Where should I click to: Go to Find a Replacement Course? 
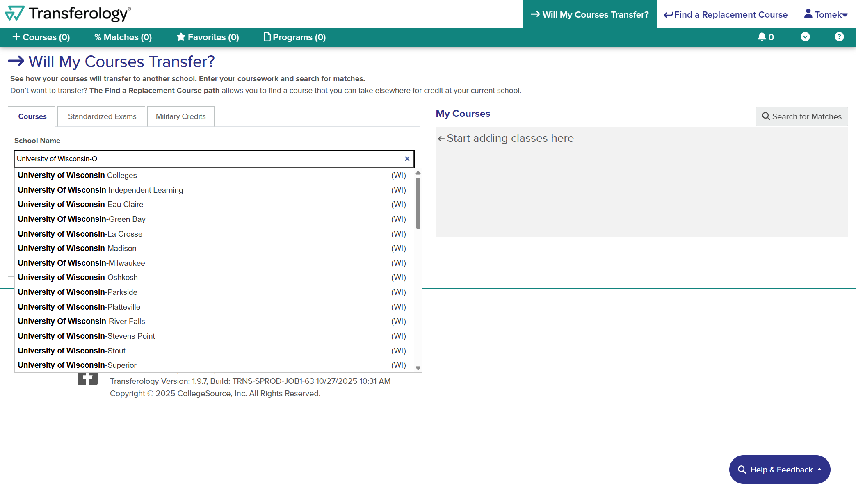[726, 14]
